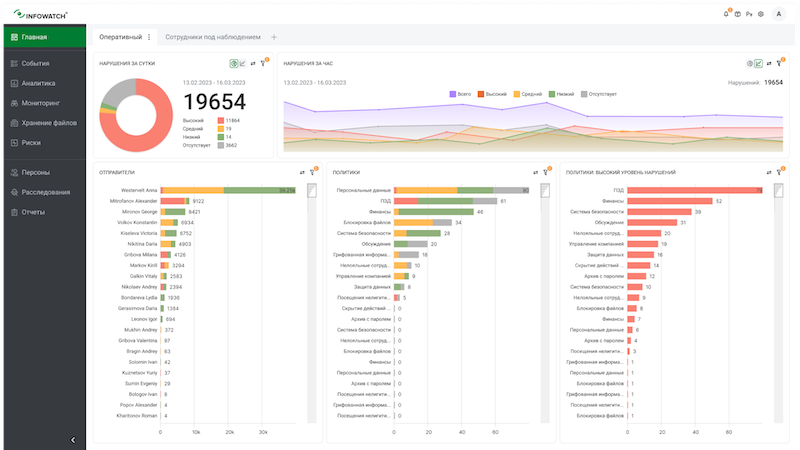Screen dimensions: 800x450
Task: Click swap arrows in Нарушения за сутки widget
Action: [253, 63]
